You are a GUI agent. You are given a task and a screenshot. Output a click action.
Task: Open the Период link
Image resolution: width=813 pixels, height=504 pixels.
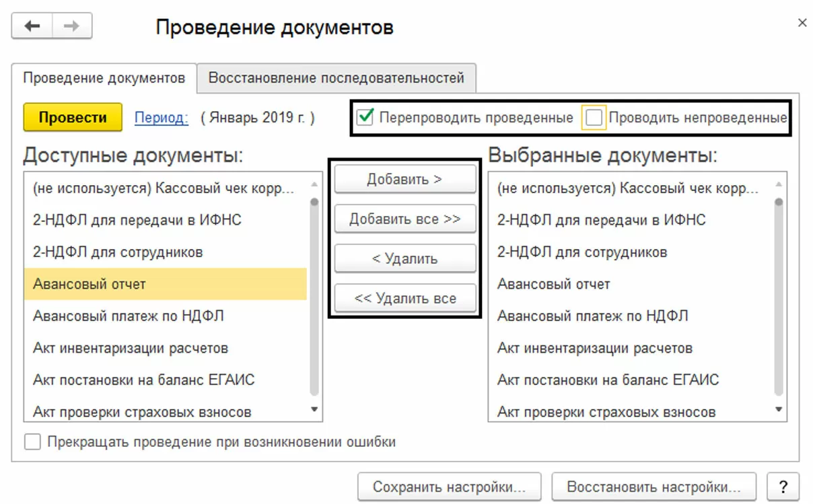click(162, 118)
